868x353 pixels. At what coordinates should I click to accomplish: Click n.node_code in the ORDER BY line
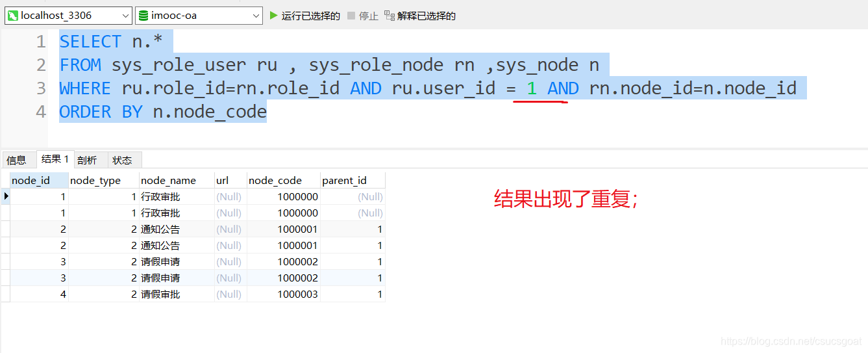coord(210,112)
